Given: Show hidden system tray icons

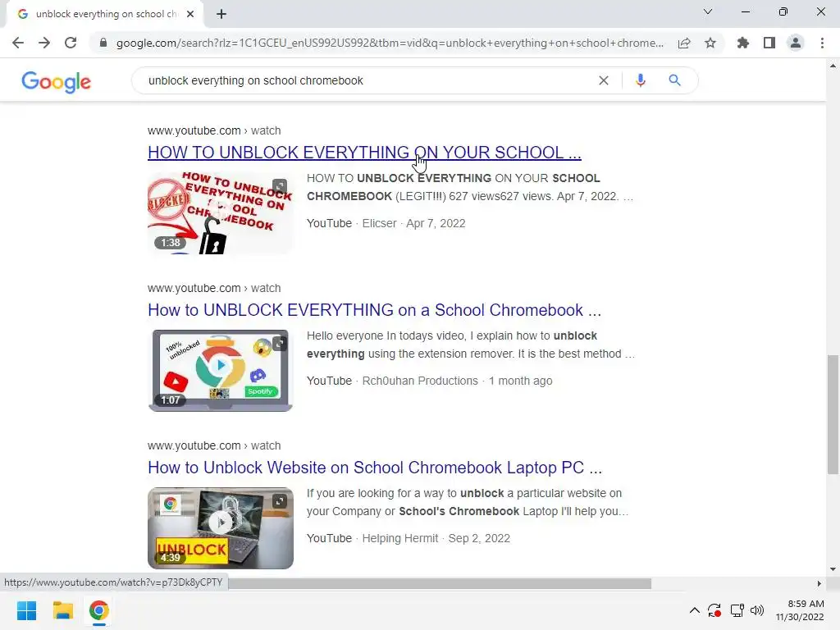Looking at the screenshot, I should click(694, 610).
